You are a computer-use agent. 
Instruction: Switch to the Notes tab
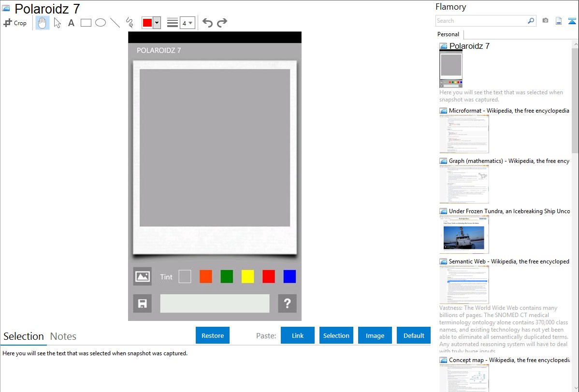pyautogui.click(x=63, y=336)
